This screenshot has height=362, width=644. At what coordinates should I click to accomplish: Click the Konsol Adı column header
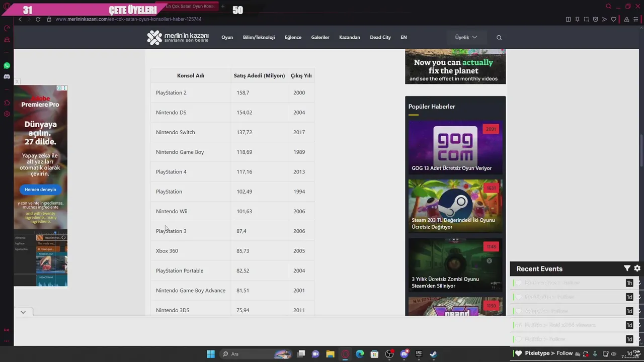click(x=191, y=75)
